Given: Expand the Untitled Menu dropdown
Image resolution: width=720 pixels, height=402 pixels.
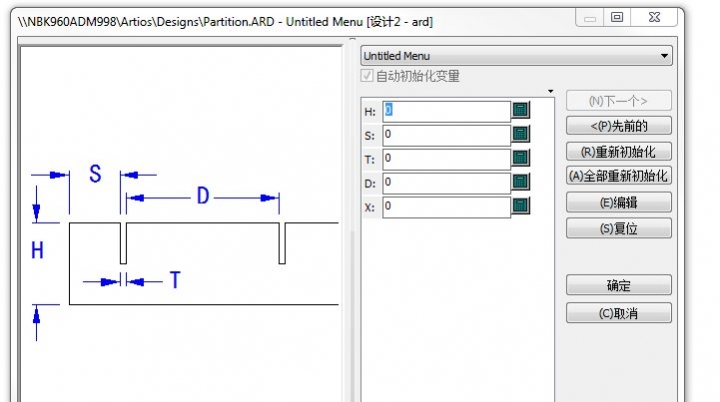Looking at the screenshot, I should click(x=665, y=57).
